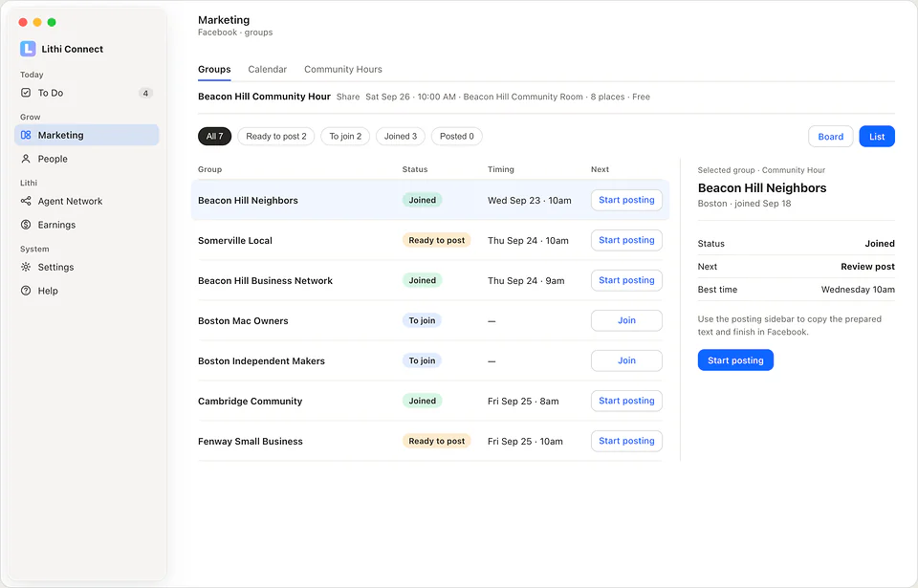Select the Marketing sidebar item
The height and width of the screenshot is (588, 918).
pos(87,135)
